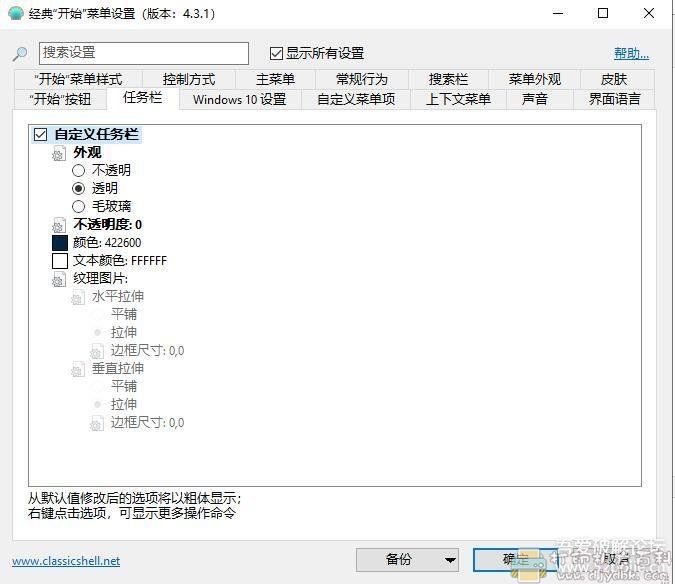Click the dark blue 颜色 swatch

(60, 243)
